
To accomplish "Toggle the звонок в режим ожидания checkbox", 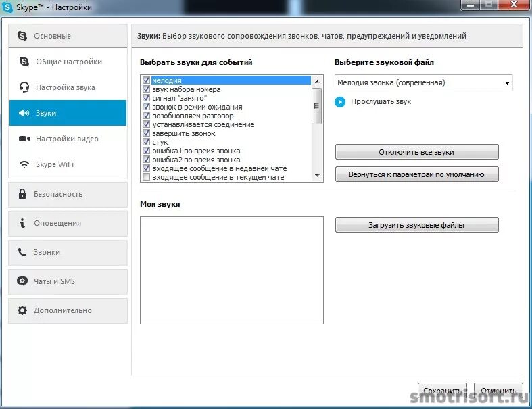I will tap(146, 107).
